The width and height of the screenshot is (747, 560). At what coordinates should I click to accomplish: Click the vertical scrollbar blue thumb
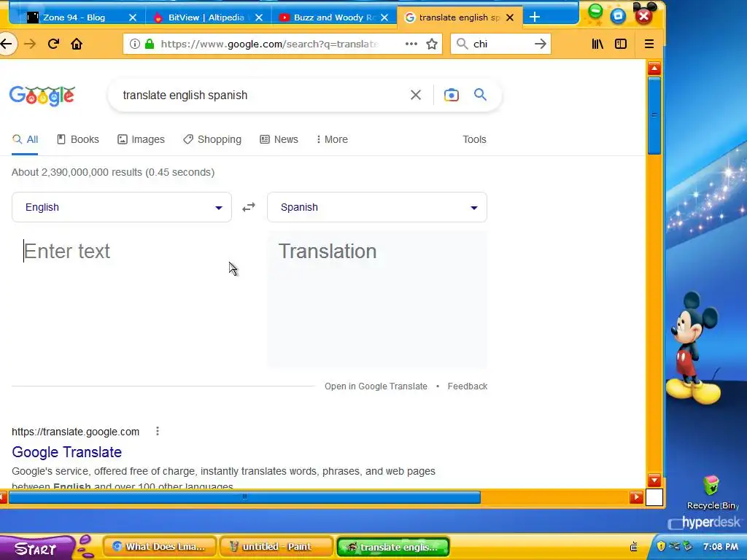click(654, 115)
